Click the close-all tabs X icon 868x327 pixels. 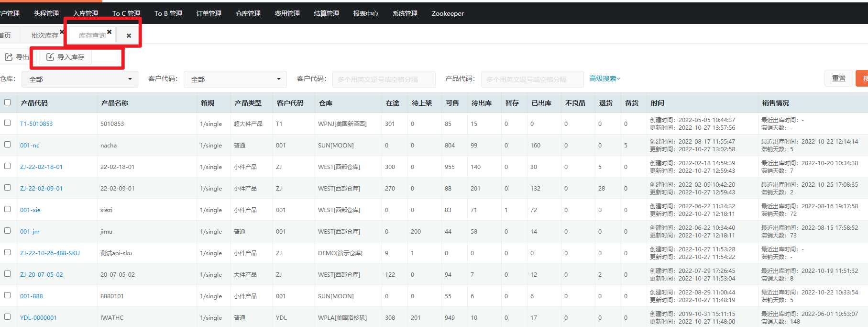[x=129, y=36]
